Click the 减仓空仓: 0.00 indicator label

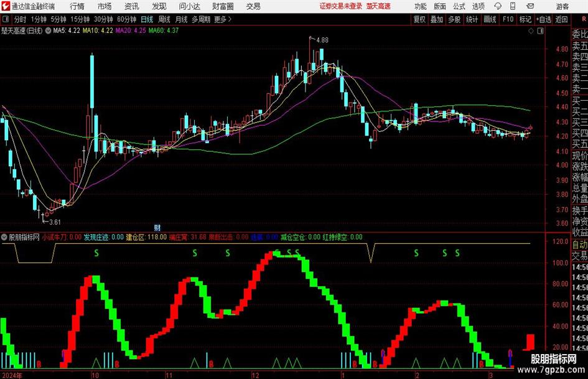click(301, 237)
